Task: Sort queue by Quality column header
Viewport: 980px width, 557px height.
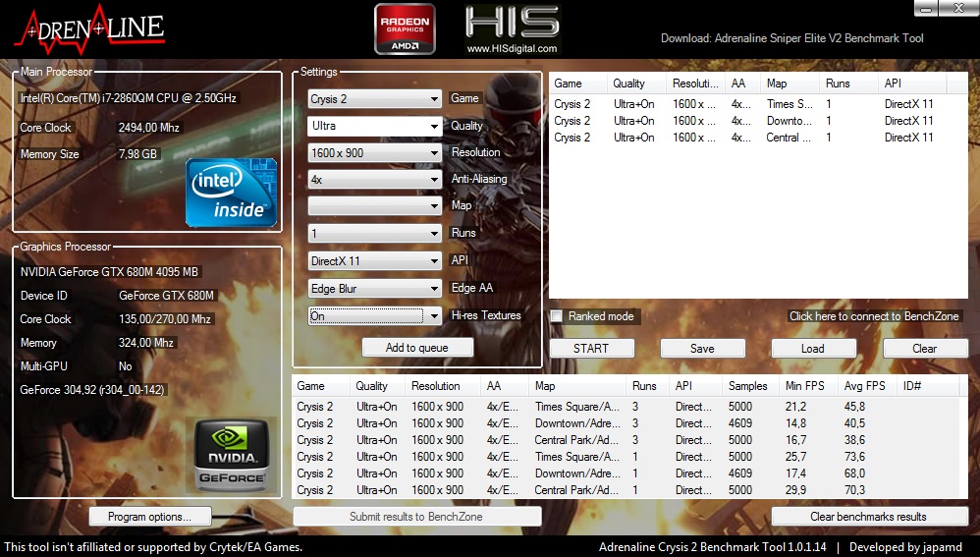Action: tap(635, 84)
